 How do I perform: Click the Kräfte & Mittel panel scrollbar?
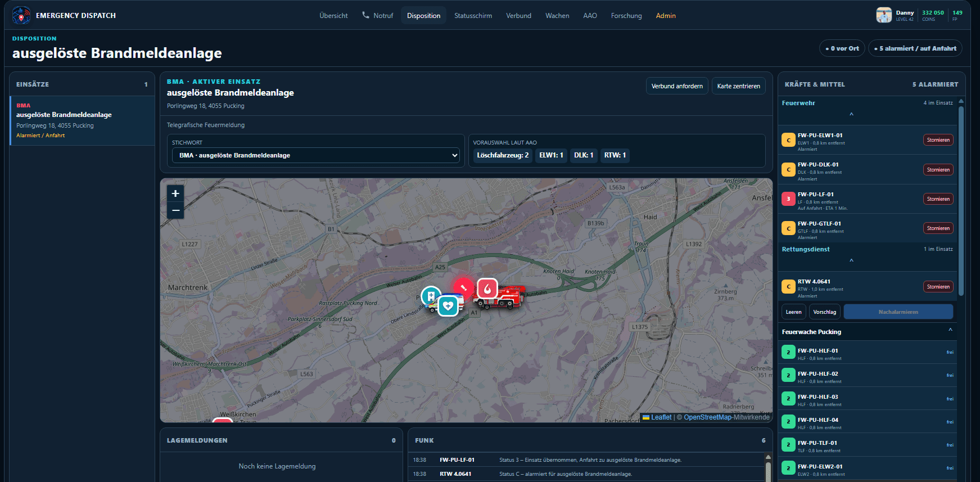tap(961, 200)
